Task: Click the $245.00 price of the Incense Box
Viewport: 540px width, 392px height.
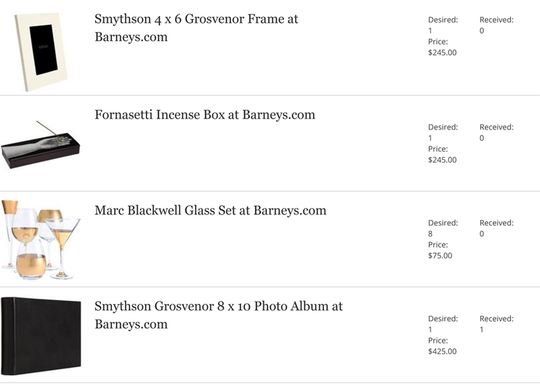Action: 442,160
